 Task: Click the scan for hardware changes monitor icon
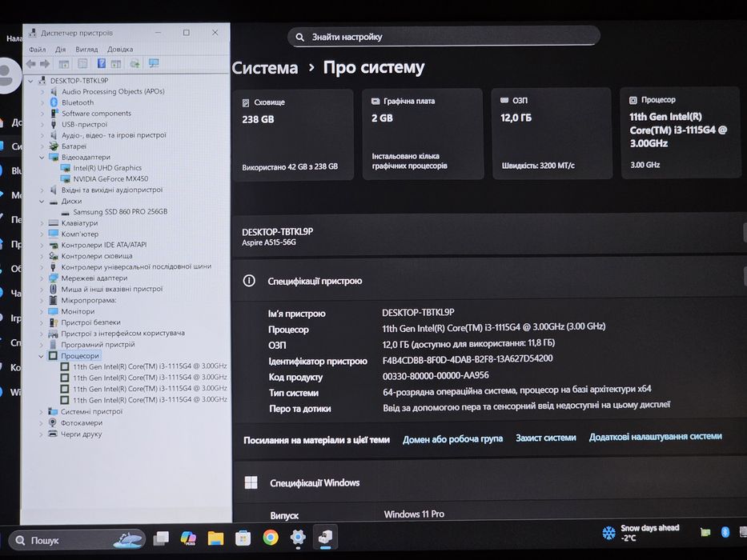tap(154, 63)
